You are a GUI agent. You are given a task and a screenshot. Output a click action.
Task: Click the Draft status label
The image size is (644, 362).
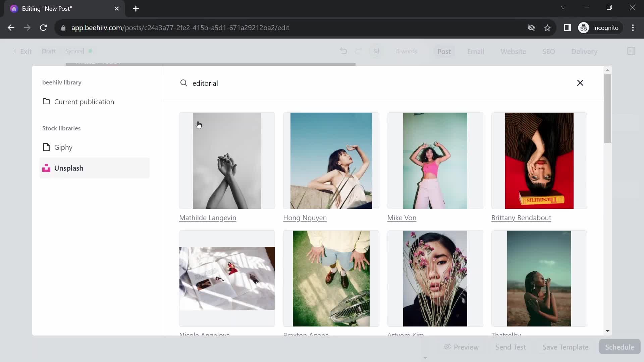coord(49,51)
